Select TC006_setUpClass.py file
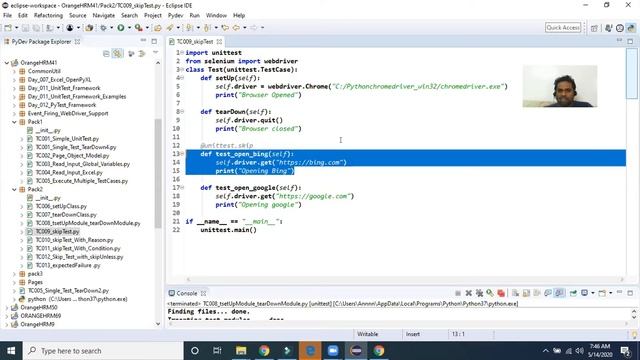 61,206
